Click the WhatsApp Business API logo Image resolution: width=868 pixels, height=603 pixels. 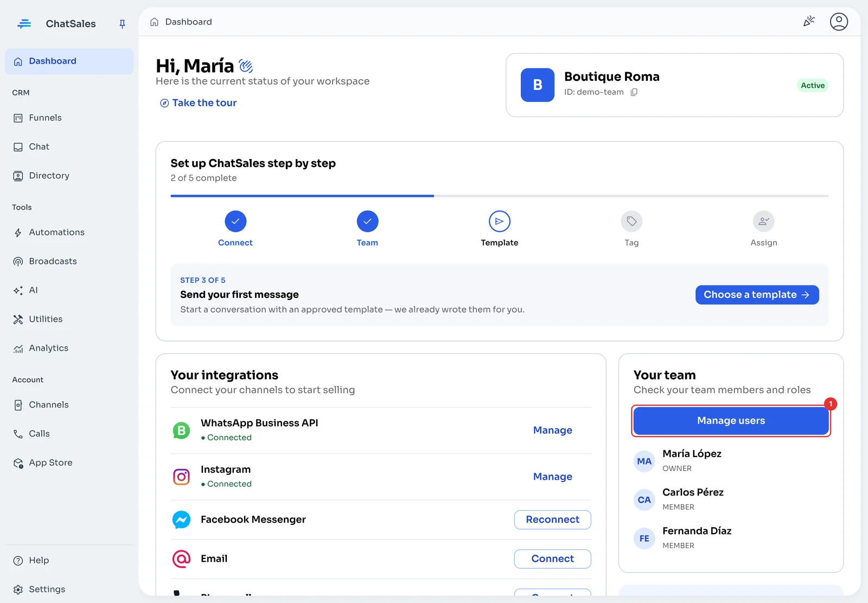coord(181,430)
